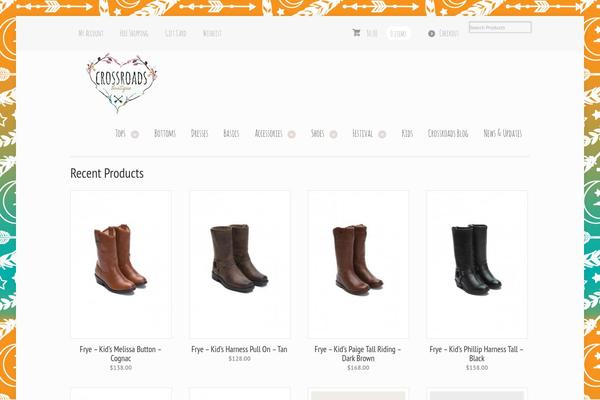Expand the Shoes dropdown arrow
600x400 pixels.
[333, 134]
